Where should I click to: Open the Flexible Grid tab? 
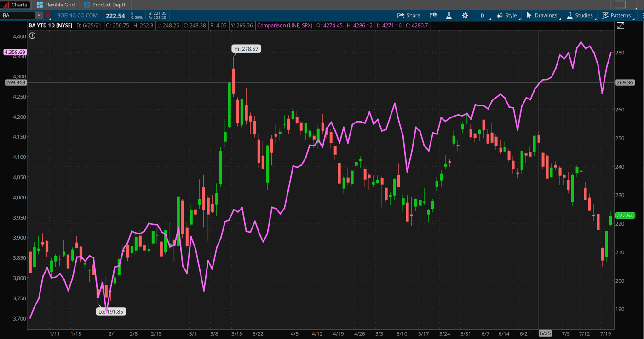click(56, 5)
